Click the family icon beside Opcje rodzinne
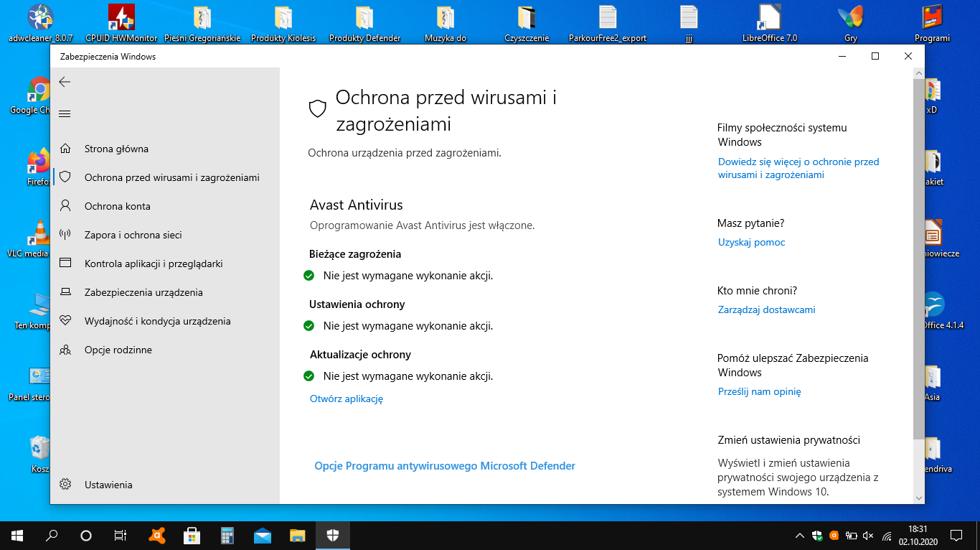Image resolution: width=980 pixels, height=550 pixels. pyautogui.click(x=65, y=350)
